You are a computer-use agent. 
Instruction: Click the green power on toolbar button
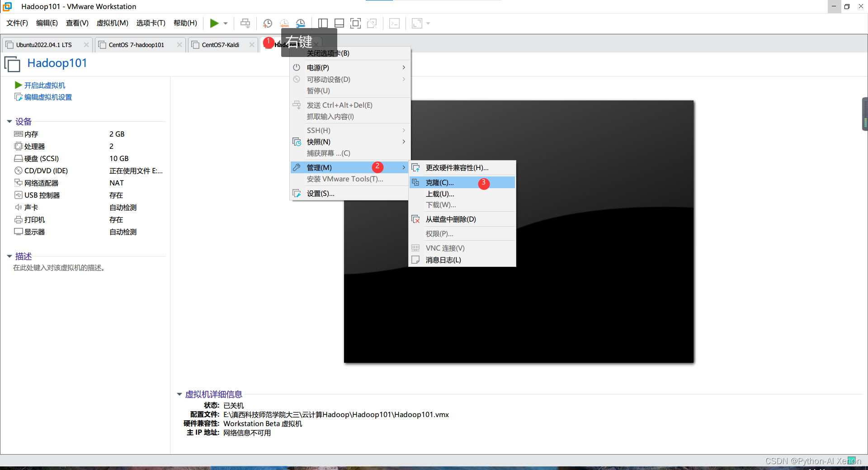click(x=214, y=23)
